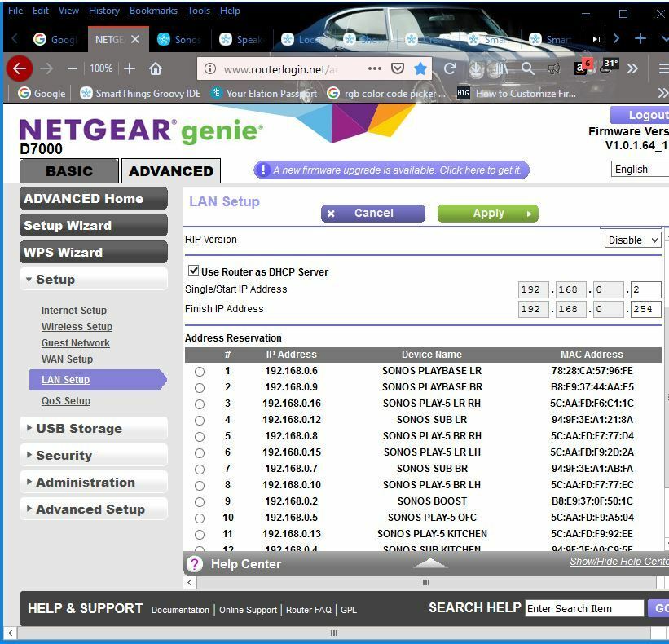Click the Finish IP field showing 254
Viewport: 669px width, 644px height.
coord(645,309)
